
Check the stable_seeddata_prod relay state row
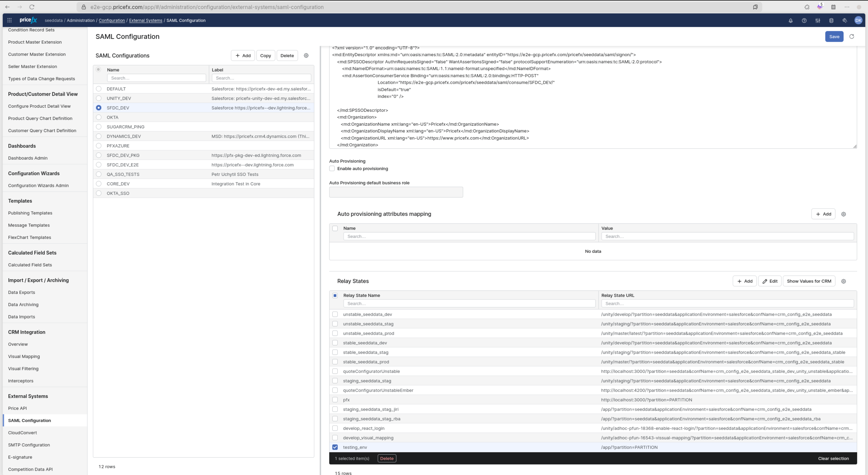click(335, 362)
